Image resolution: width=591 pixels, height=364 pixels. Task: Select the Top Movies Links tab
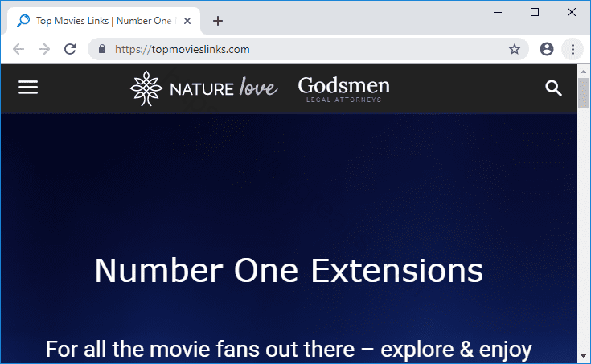coord(104,21)
